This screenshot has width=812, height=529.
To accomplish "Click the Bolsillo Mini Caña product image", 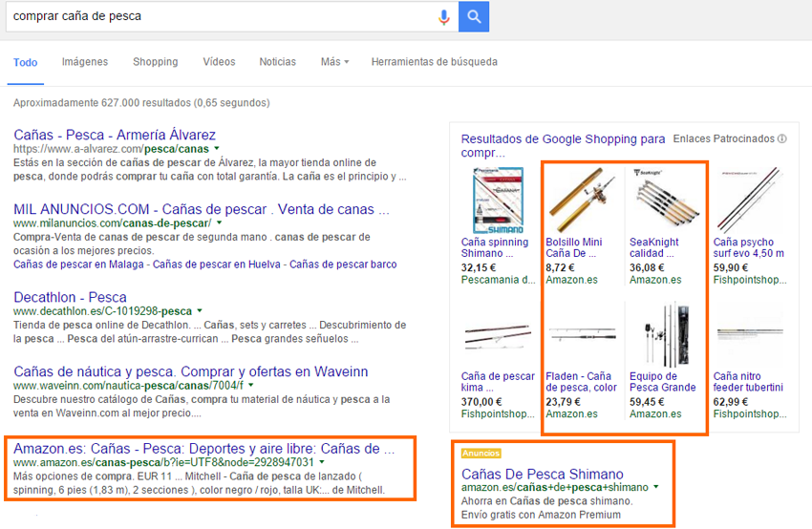I will (x=583, y=200).
